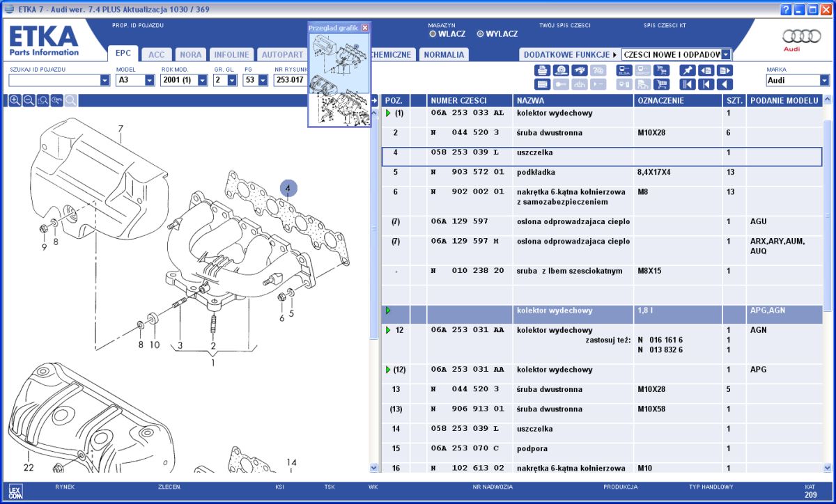Switch to the ACC tab
The image size is (836, 504).
click(157, 54)
